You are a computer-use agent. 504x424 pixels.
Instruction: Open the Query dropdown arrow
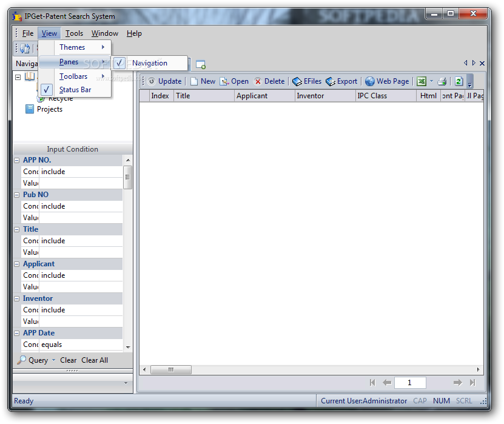coord(54,360)
